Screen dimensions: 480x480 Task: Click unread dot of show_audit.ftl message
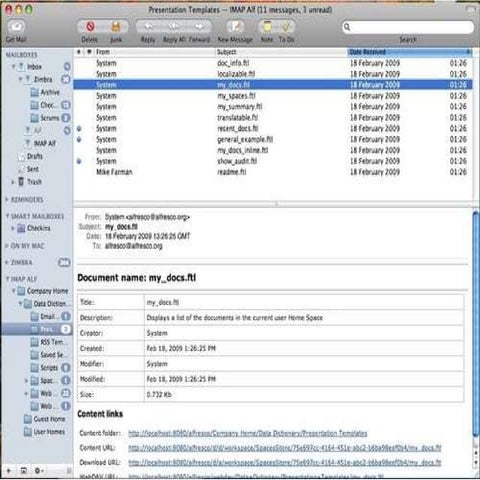tap(79, 161)
